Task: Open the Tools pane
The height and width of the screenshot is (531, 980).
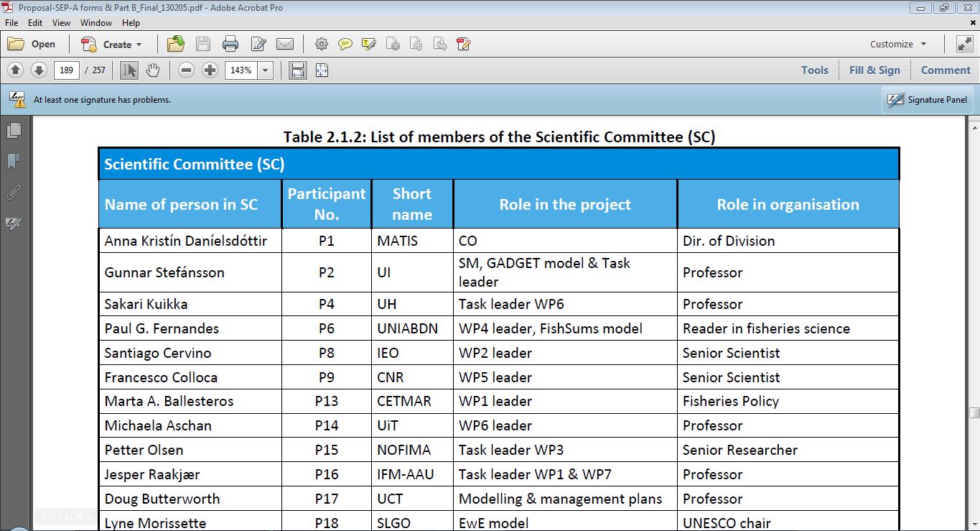Action: pos(815,70)
